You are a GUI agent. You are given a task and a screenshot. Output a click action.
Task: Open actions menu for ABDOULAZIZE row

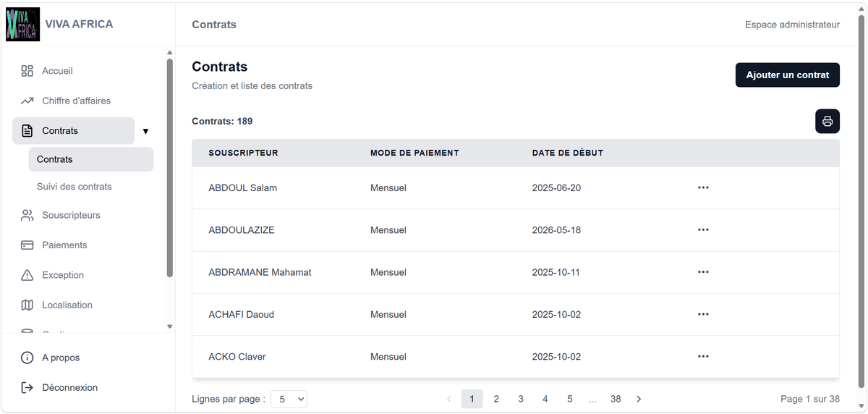[x=703, y=230]
